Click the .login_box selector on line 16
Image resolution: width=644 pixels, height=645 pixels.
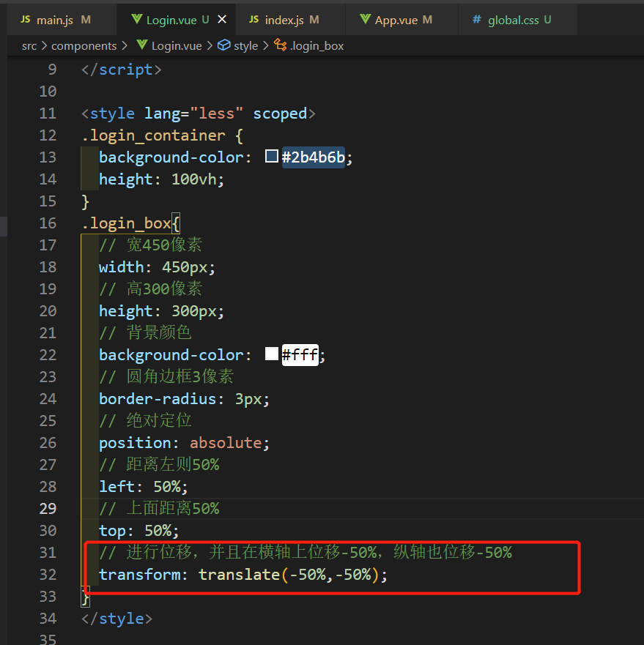[x=127, y=223]
